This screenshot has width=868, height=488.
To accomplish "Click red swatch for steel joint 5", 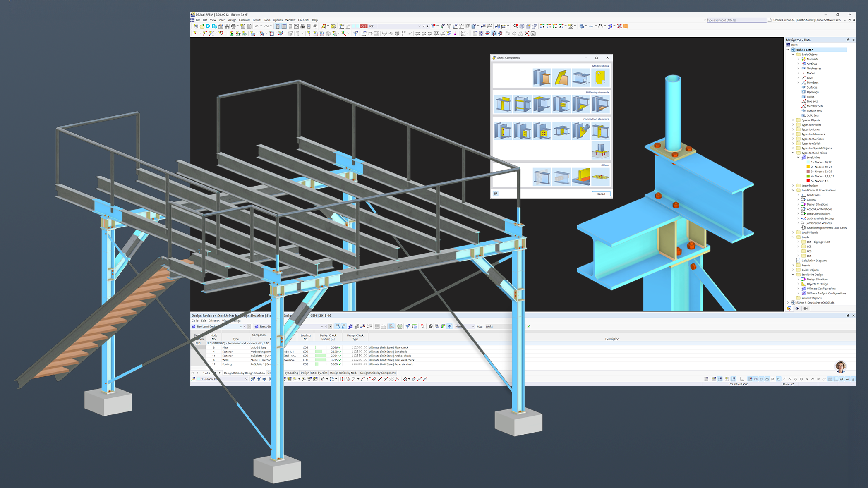I will coord(808,181).
